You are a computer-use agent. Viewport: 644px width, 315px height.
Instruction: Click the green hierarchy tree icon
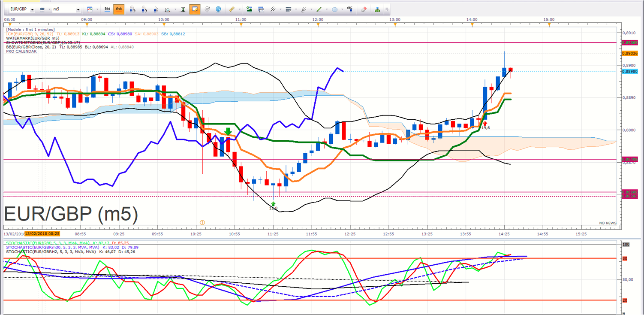coord(377,9)
